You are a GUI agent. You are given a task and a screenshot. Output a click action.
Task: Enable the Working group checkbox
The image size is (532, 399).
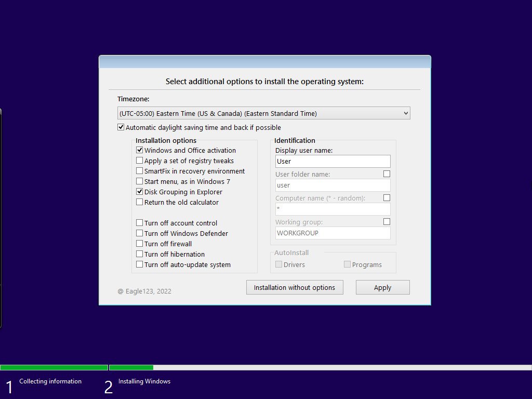[387, 221]
